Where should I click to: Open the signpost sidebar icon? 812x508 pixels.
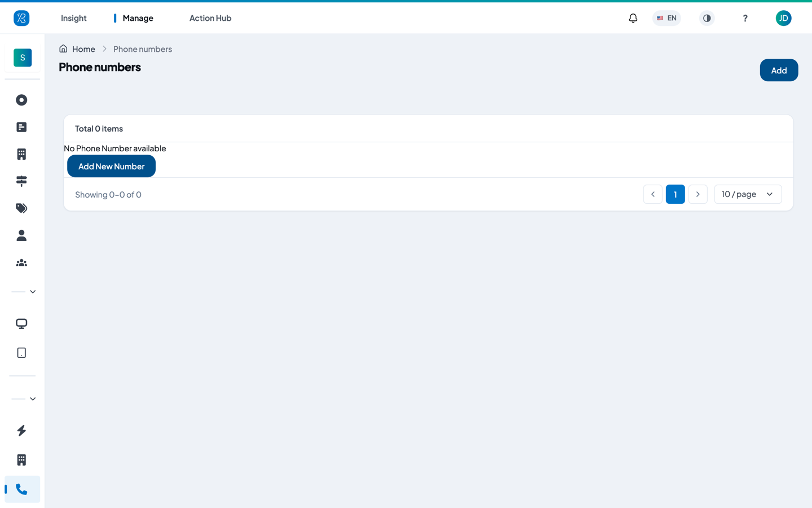[x=21, y=181]
